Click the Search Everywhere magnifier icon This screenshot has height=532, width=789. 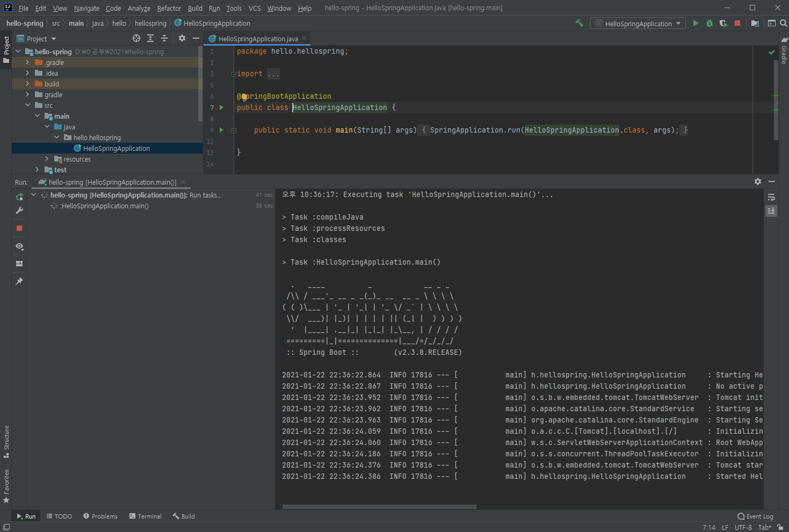point(784,23)
